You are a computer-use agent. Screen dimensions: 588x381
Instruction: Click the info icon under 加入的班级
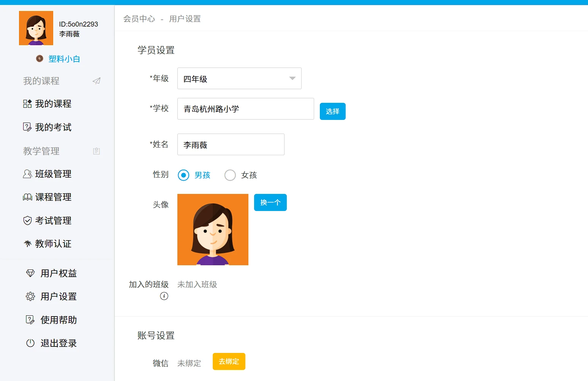(164, 296)
